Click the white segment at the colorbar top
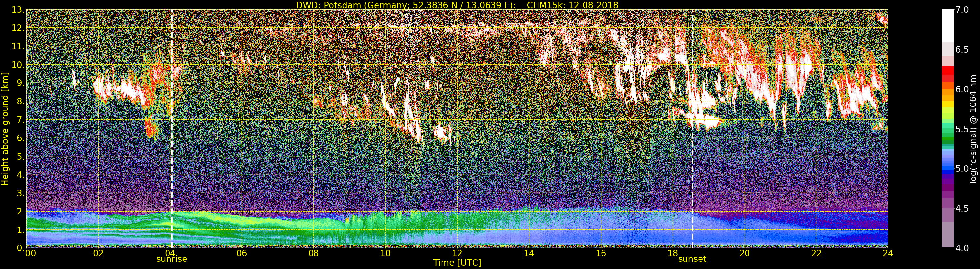 [x=948, y=26]
